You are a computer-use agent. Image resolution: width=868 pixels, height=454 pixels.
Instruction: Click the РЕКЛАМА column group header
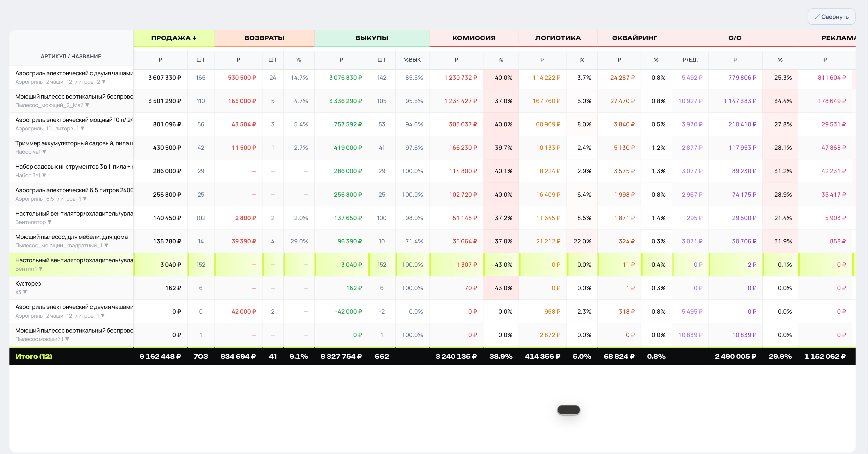coord(826,38)
